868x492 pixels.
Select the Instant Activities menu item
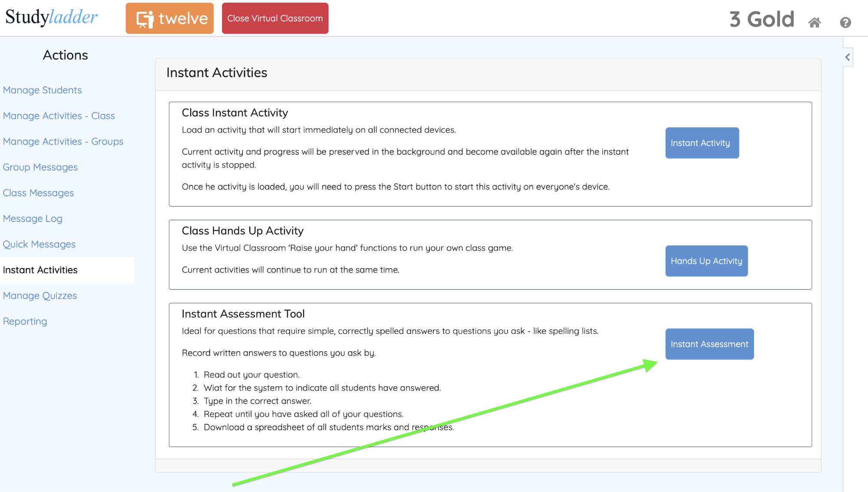[40, 270]
